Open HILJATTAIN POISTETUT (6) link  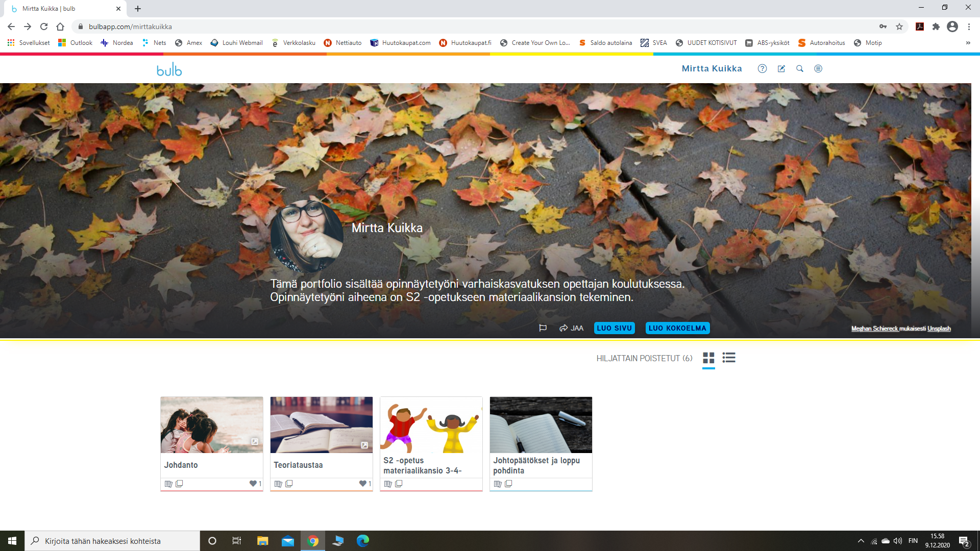644,358
